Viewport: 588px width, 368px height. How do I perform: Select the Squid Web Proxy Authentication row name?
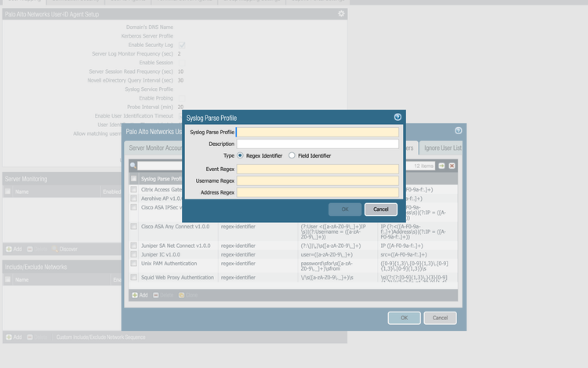(177, 277)
